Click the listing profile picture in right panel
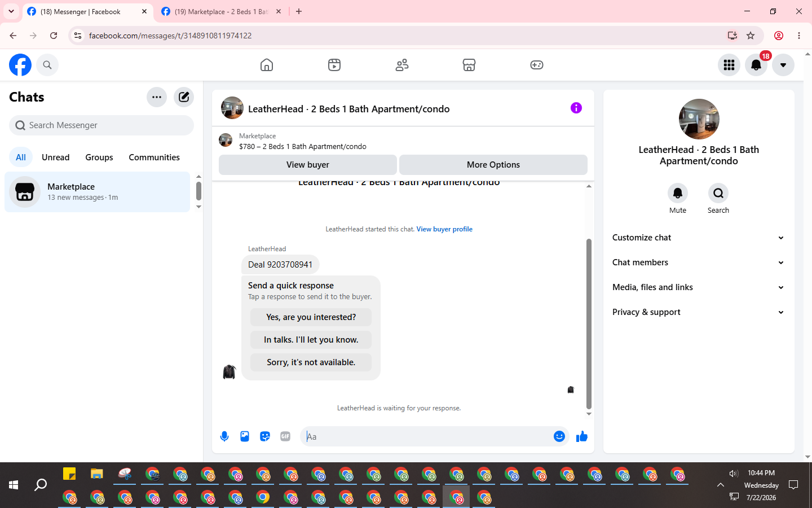 (699, 119)
